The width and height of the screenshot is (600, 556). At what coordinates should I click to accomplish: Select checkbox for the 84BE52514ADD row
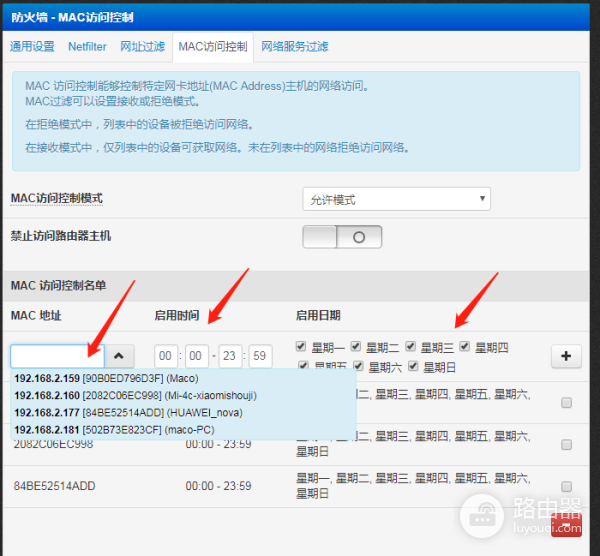click(566, 485)
